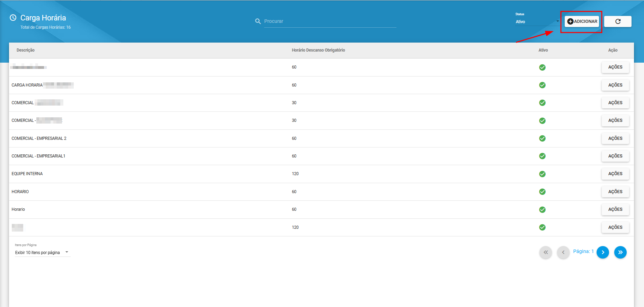Viewport: 644px width, 307px height.
Task: Click active checkmark for EQUIPE INTERNA row
Action: tap(542, 174)
